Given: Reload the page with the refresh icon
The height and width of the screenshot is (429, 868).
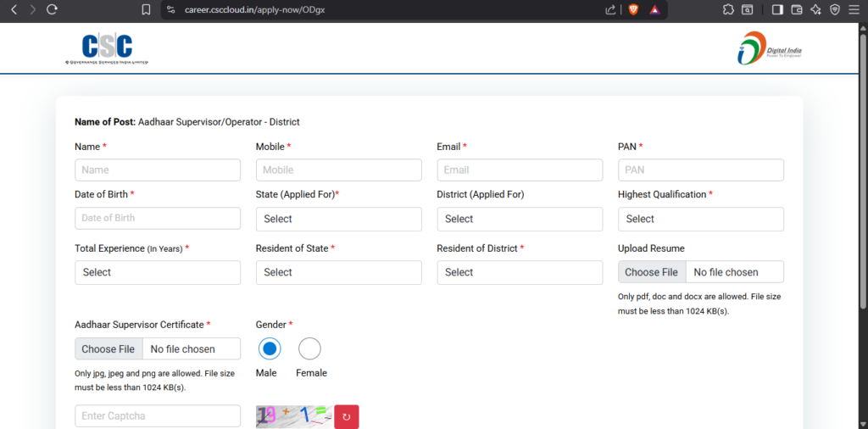Looking at the screenshot, I should point(53,9).
